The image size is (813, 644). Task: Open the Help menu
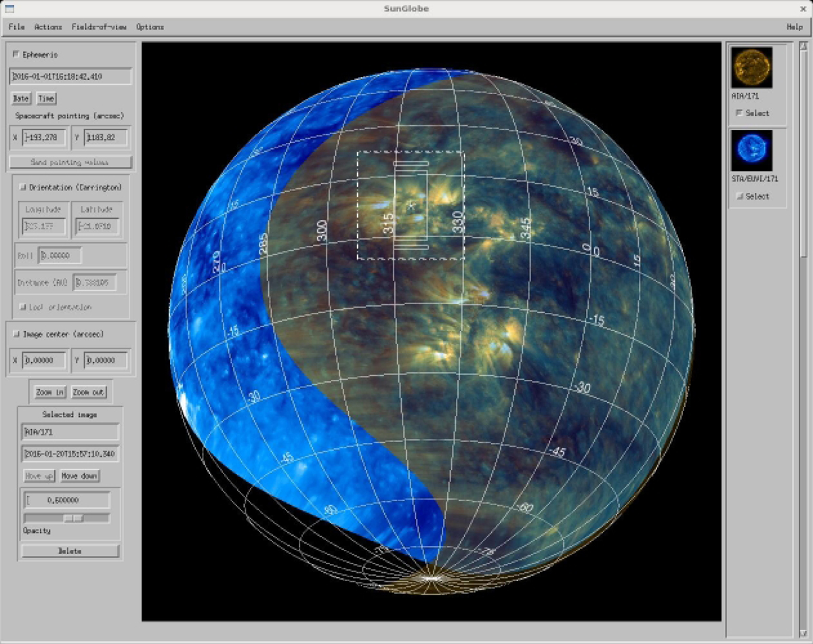click(794, 27)
